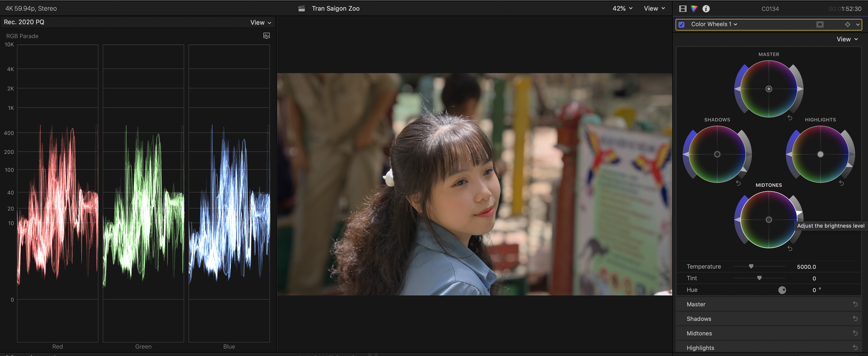Open the 42% zoom level dropdown

click(x=622, y=8)
